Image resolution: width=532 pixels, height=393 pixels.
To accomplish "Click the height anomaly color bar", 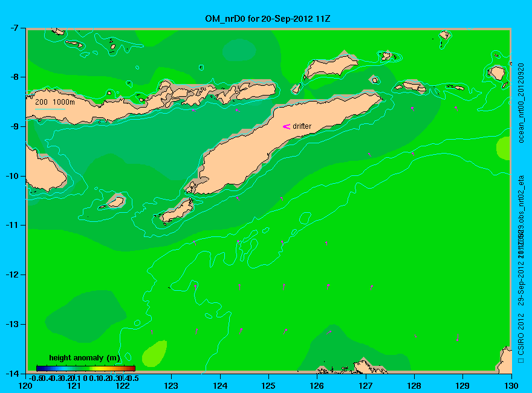I will [x=86, y=368].
